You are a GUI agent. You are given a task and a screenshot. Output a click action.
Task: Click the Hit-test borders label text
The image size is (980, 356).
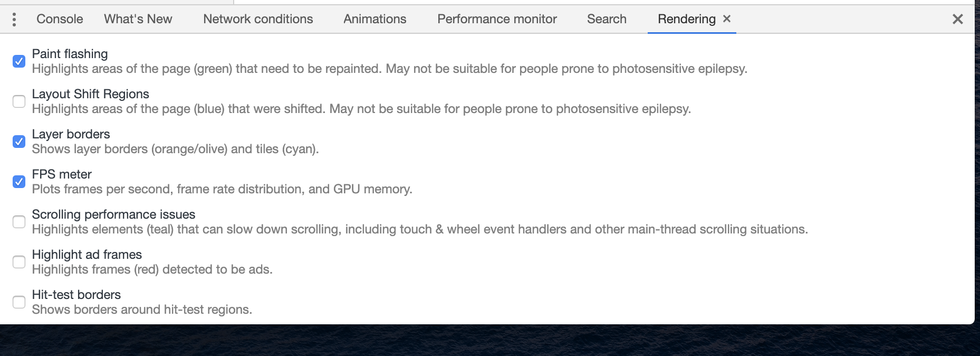[76, 295]
